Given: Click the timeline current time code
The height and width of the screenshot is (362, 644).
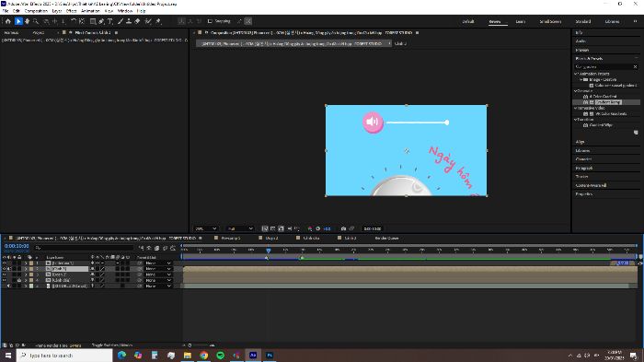Looking at the screenshot, I should point(17,246).
